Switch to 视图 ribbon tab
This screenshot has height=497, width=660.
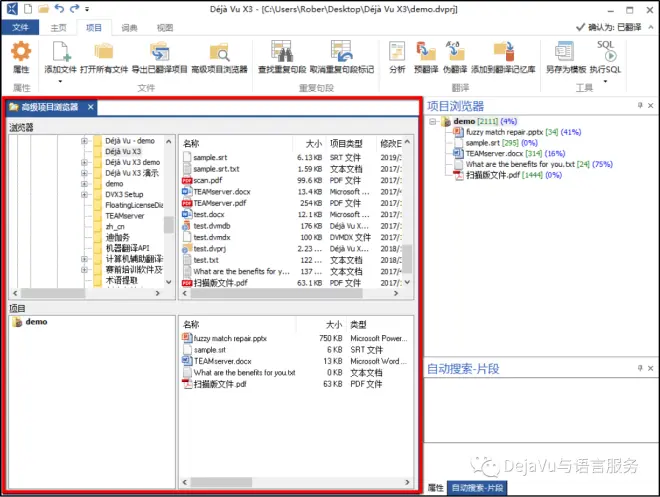click(165, 28)
